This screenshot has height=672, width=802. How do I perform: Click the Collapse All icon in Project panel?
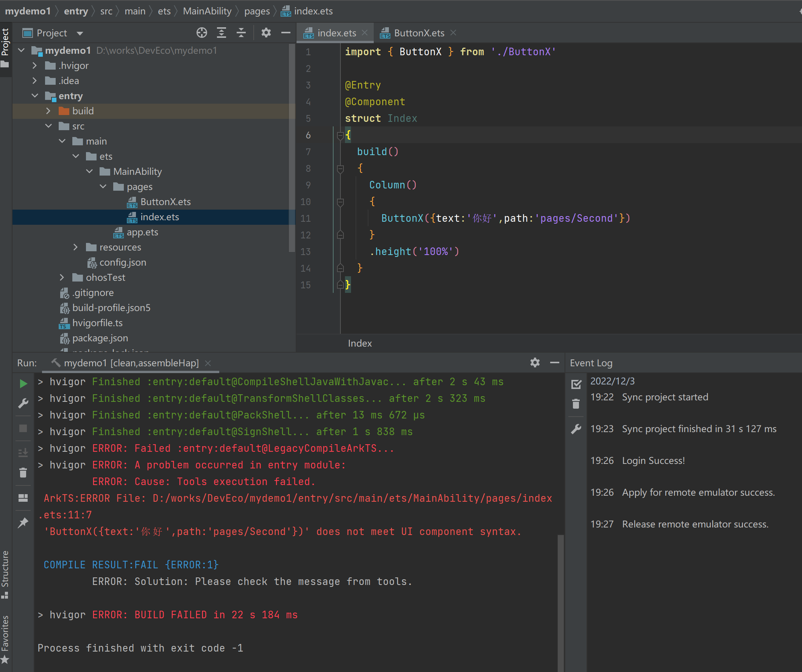coord(241,33)
